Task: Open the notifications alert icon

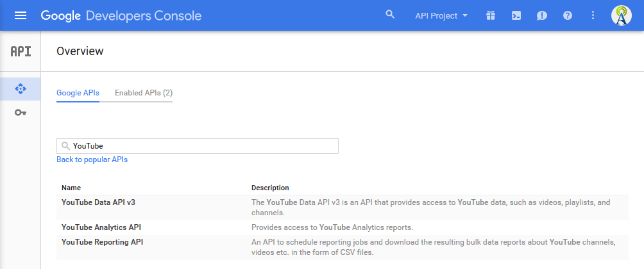Action: click(542, 15)
